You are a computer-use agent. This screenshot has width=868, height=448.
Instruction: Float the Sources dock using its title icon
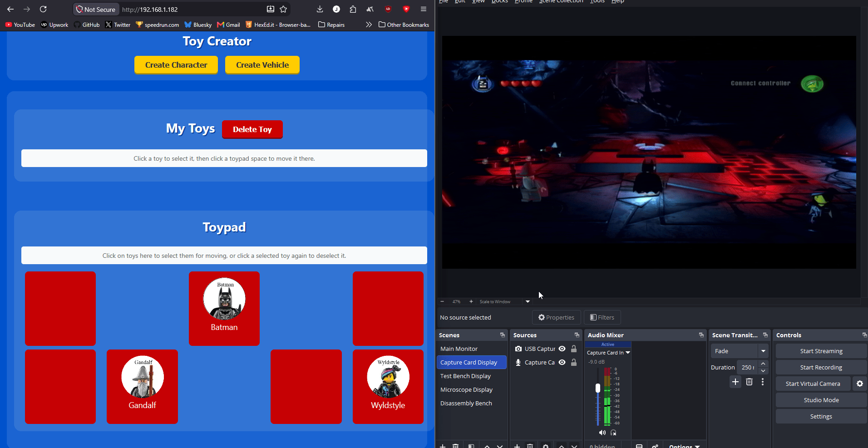point(577,335)
